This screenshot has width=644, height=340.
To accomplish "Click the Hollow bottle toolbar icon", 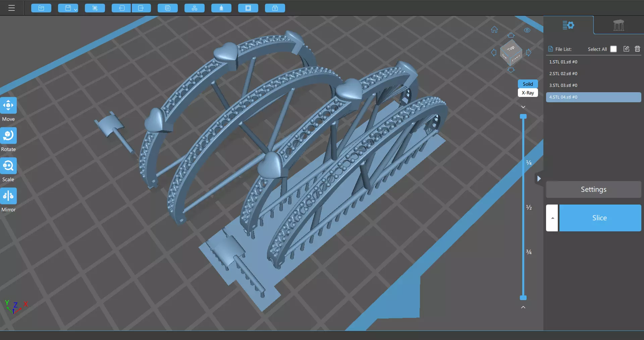I will click(x=221, y=8).
